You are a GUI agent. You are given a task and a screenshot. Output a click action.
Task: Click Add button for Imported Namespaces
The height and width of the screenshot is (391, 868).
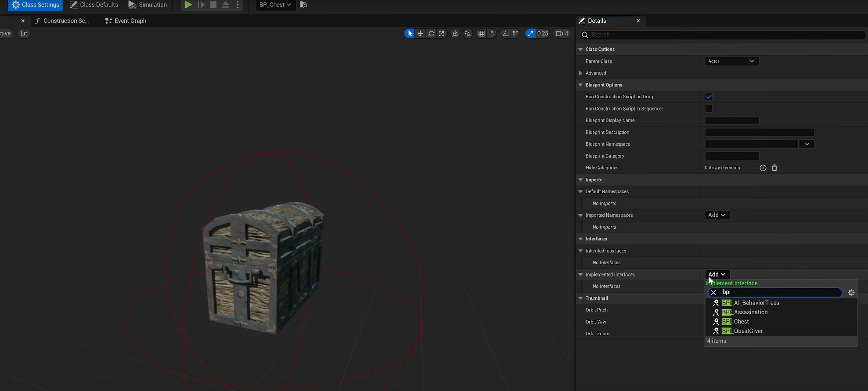click(x=717, y=215)
